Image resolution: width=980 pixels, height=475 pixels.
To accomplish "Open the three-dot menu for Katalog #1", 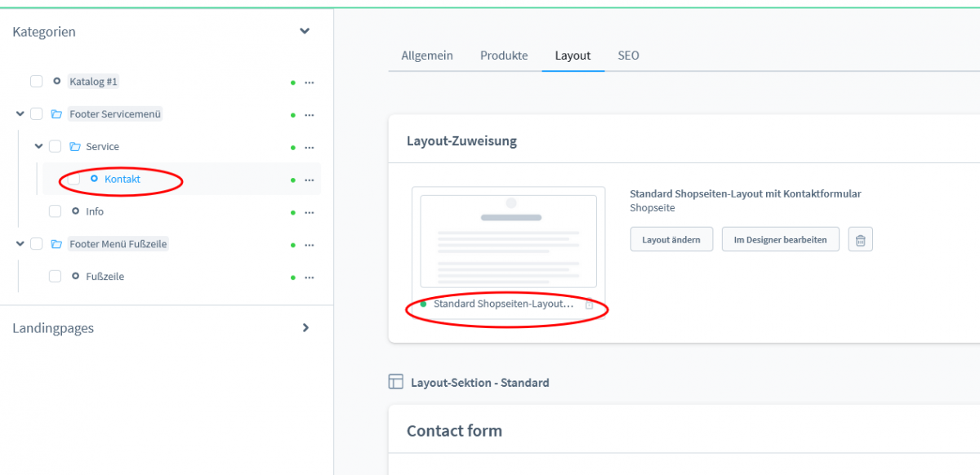I will (309, 82).
